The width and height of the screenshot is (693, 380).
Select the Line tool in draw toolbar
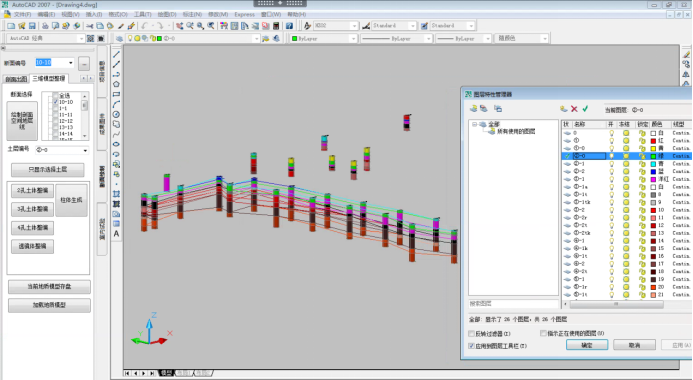116,54
